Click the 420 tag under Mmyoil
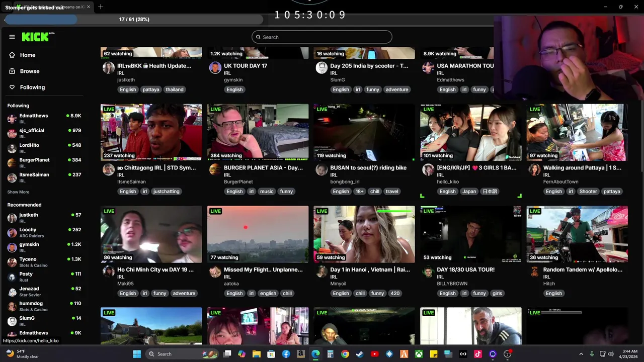The height and width of the screenshot is (362, 644). coord(395,294)
